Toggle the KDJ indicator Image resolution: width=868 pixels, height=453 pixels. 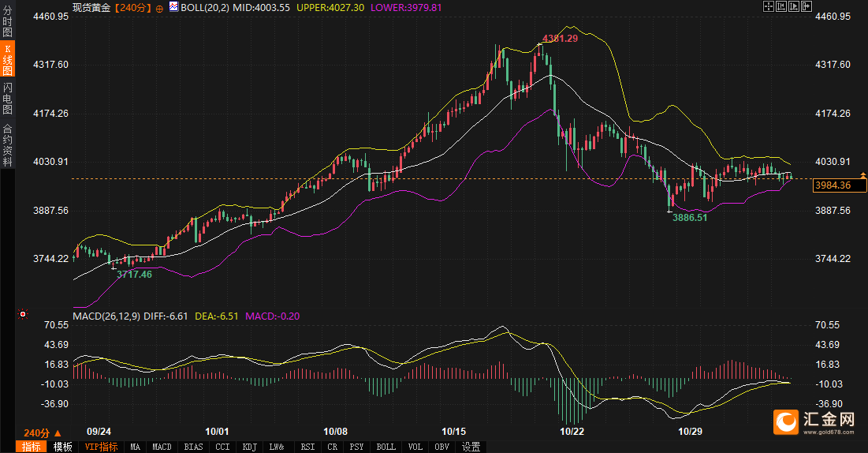point(249,447)
